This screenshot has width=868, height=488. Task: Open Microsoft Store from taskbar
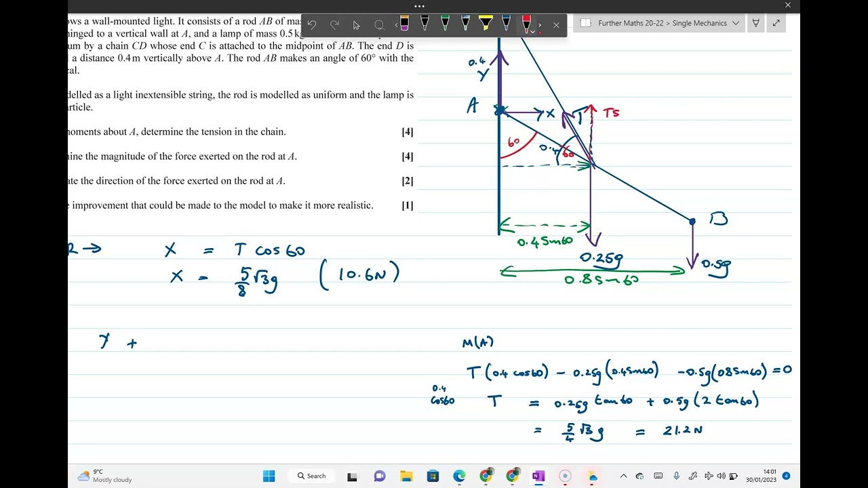click(433, 476)
